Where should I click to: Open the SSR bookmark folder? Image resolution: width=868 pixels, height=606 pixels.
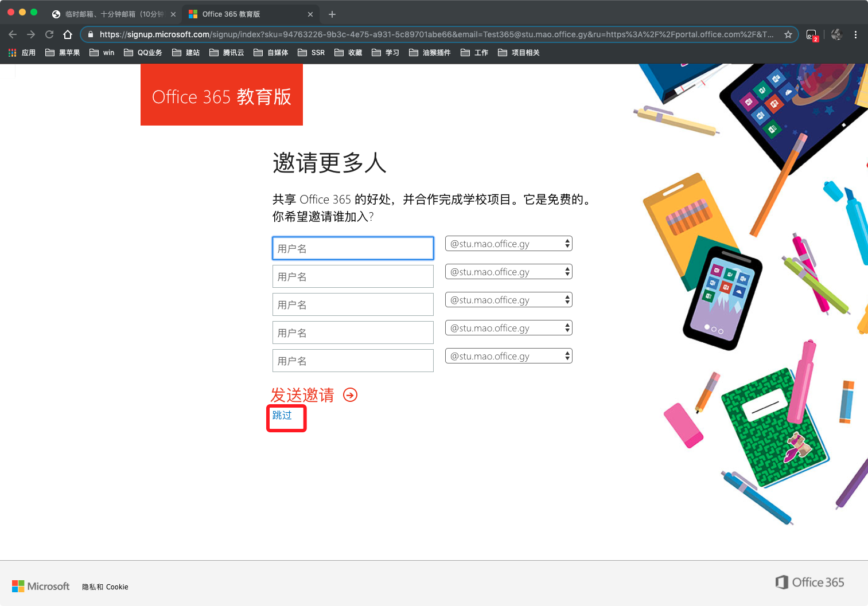pyautogui.click(x=311, y=53)
